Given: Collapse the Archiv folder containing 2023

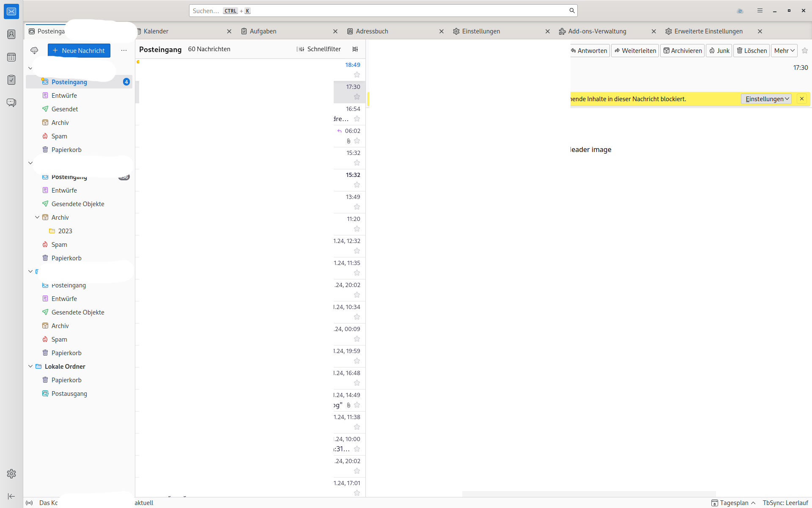Looking at the screenshot, I should tap(37, 217).
